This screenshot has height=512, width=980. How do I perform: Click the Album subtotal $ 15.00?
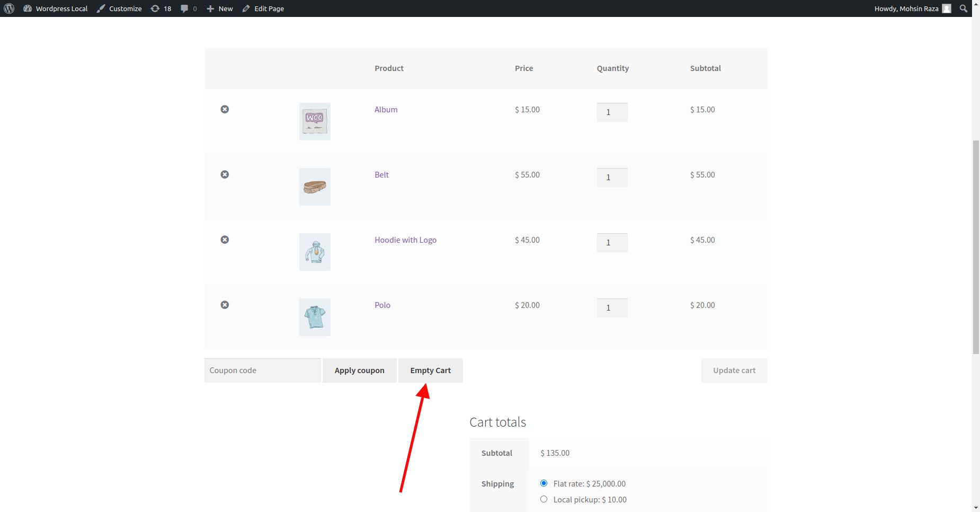702,109
